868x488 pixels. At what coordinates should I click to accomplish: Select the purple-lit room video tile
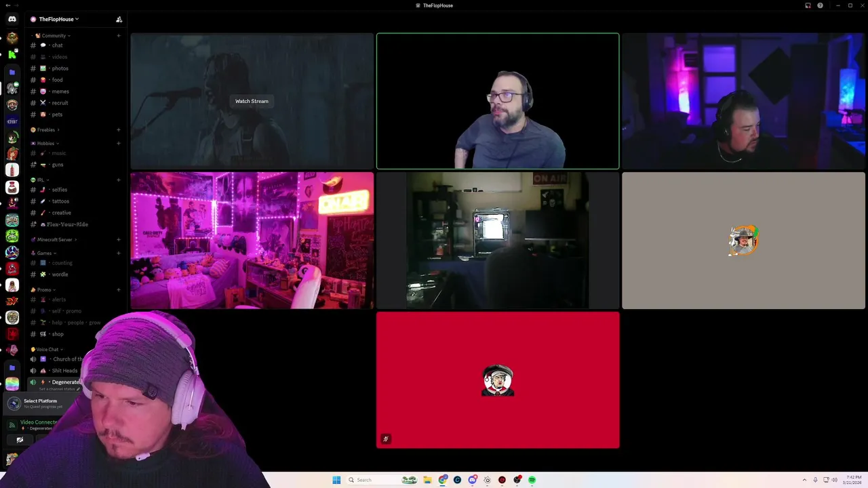coord(744,101)
